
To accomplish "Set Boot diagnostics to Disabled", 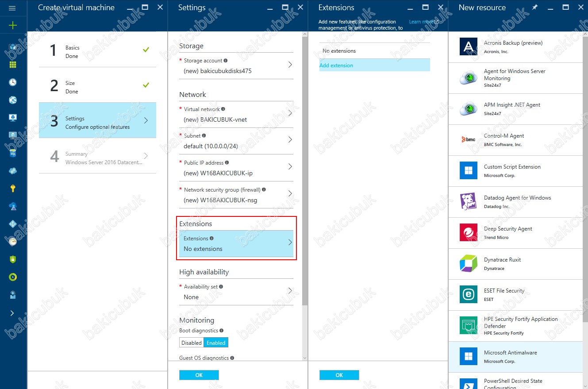I will pos(192,343).
